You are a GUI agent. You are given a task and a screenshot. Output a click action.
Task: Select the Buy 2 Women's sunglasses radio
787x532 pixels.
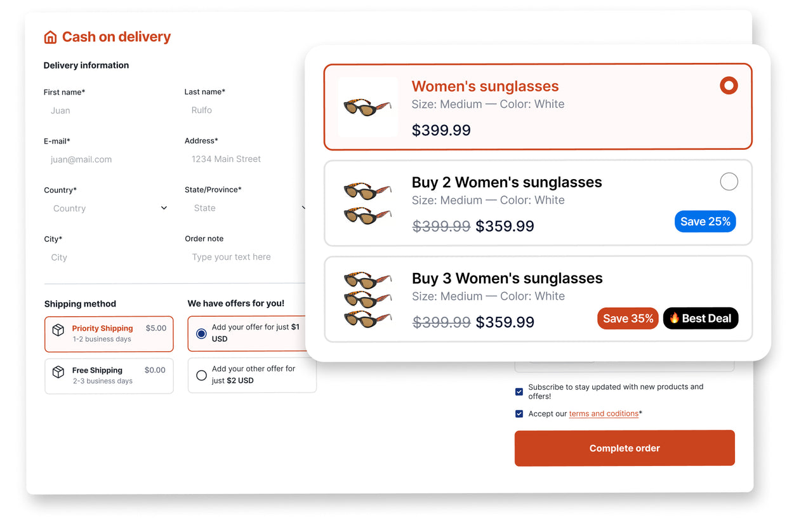729,182
